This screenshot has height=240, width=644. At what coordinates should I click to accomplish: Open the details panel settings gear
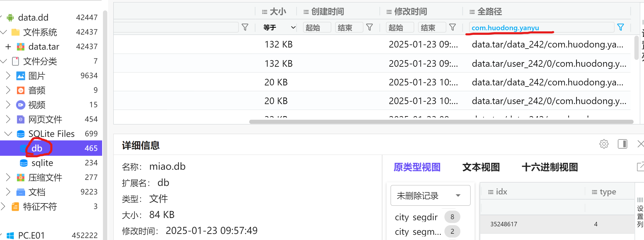604,144
